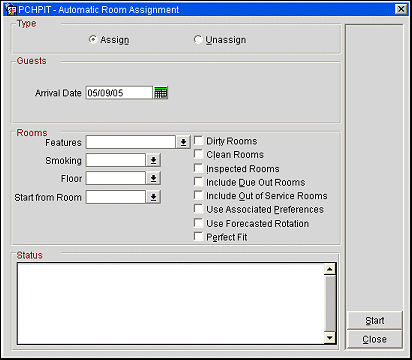Enable Use Forecasted Rotation checkbox
Screen dimensions: 412x360
(x=198, y=223)
